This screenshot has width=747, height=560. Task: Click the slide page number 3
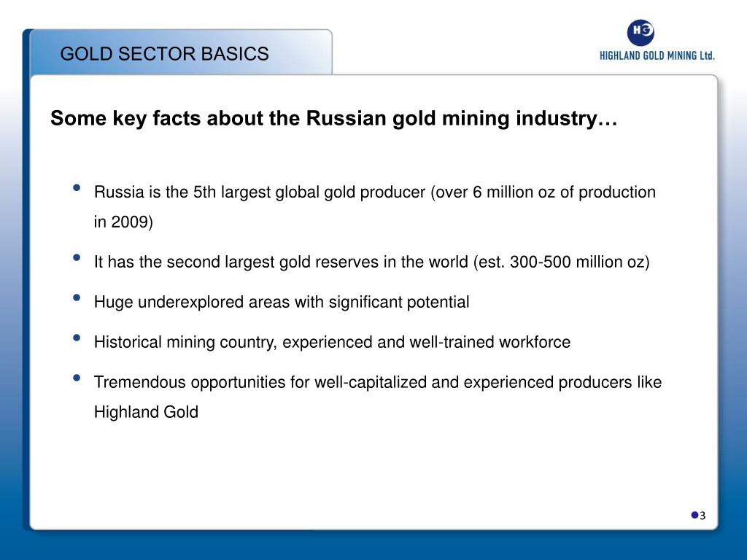click(703, 516)
